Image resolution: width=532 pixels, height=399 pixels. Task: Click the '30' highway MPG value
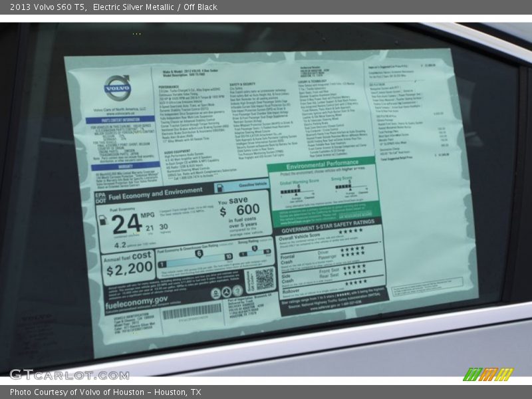[164, 227]
